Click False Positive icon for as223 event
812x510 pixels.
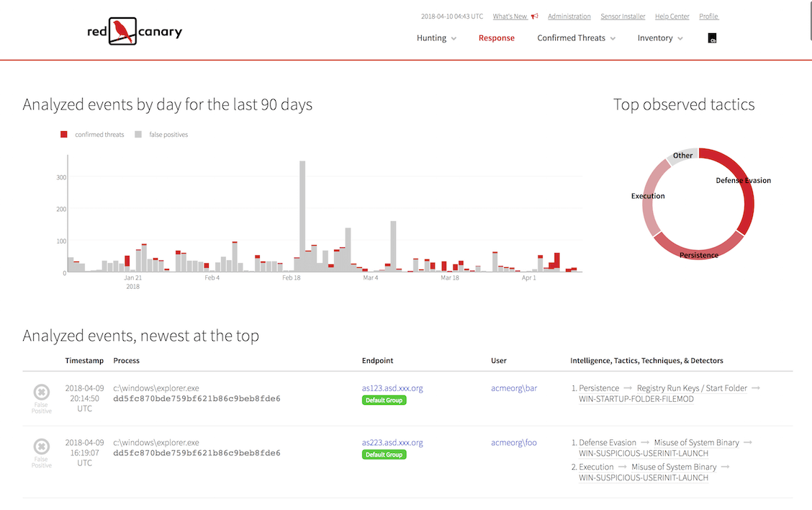click(42, 447)
